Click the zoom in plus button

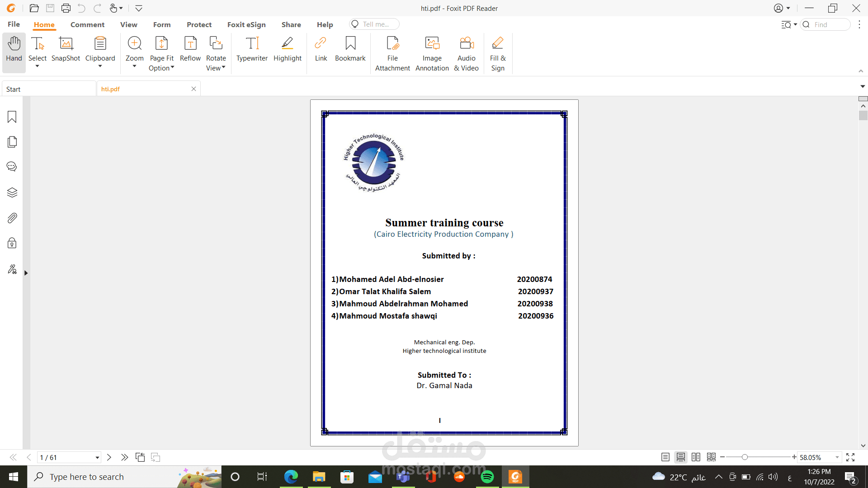coord(794,457)
